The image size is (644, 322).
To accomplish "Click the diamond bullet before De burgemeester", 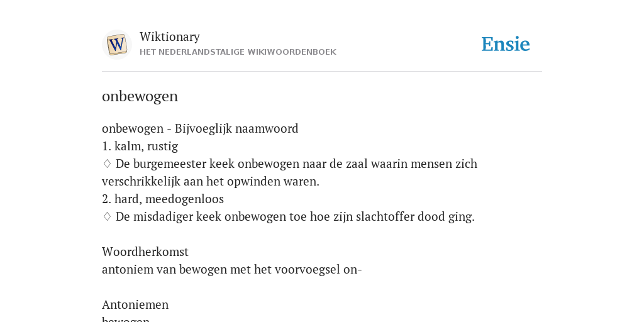I will click(x=107, y=164).
